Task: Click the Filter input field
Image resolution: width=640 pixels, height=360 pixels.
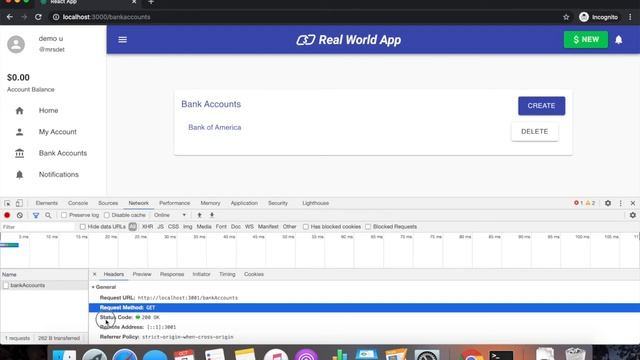Action: click(x=38, y=227)
